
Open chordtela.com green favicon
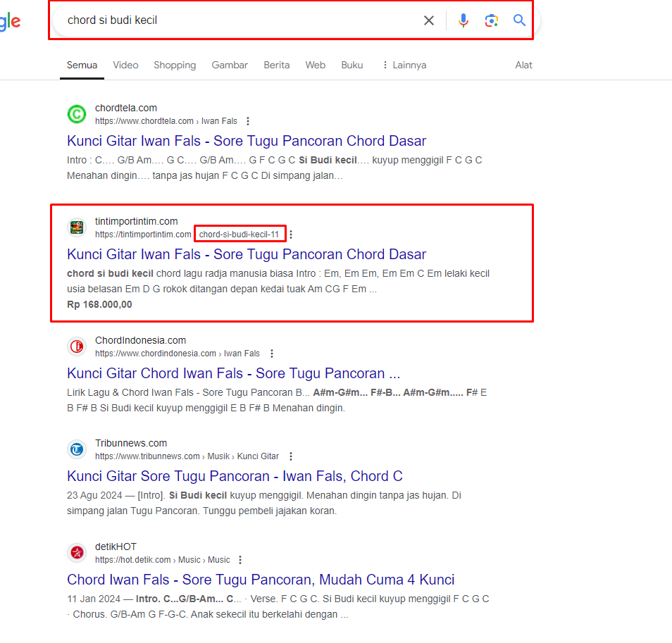(77, 114)
